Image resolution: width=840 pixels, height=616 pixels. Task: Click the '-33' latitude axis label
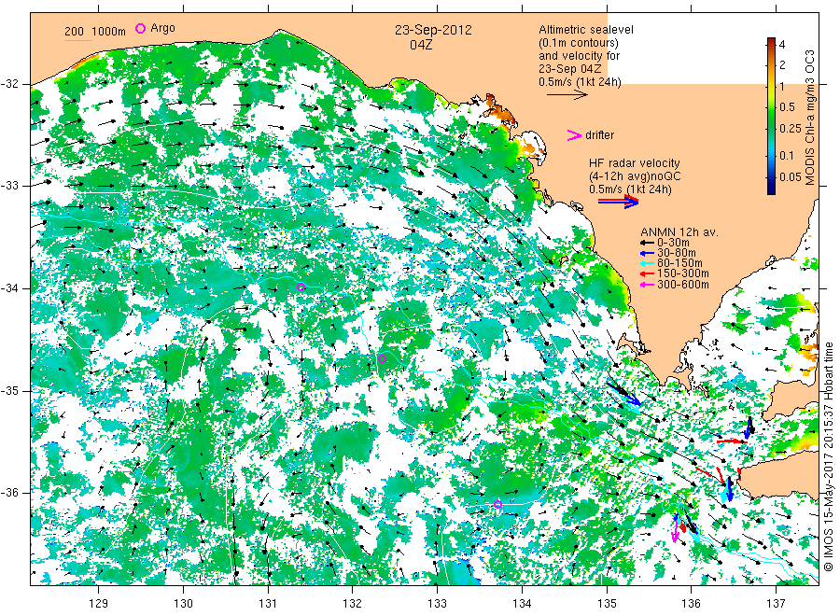tap(9, 186)
